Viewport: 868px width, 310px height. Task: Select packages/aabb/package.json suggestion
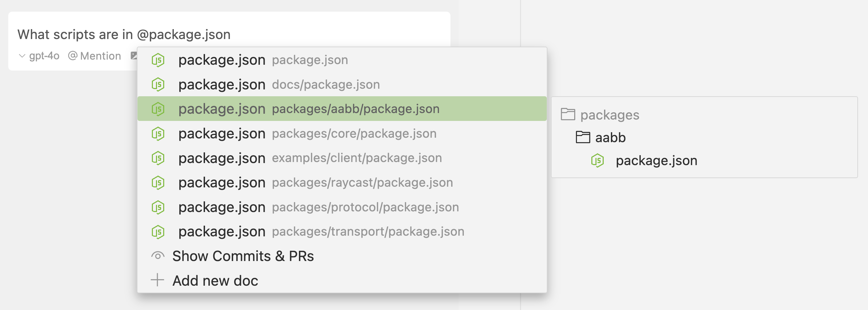pyautogui.click(x=355, y=109)
